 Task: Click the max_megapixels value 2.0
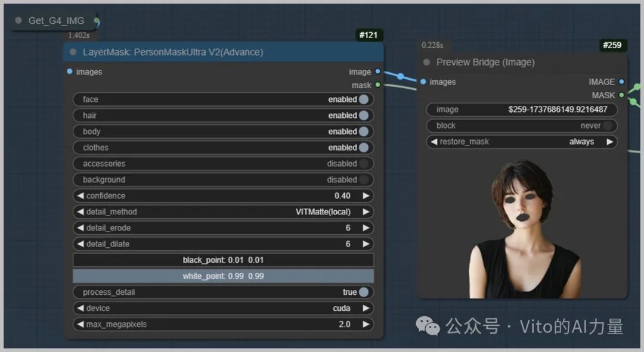[345, 324]
